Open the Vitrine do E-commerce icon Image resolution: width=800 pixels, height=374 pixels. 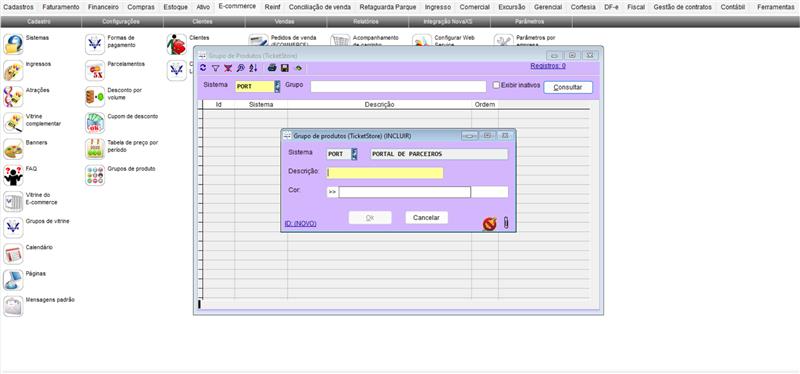13,202
